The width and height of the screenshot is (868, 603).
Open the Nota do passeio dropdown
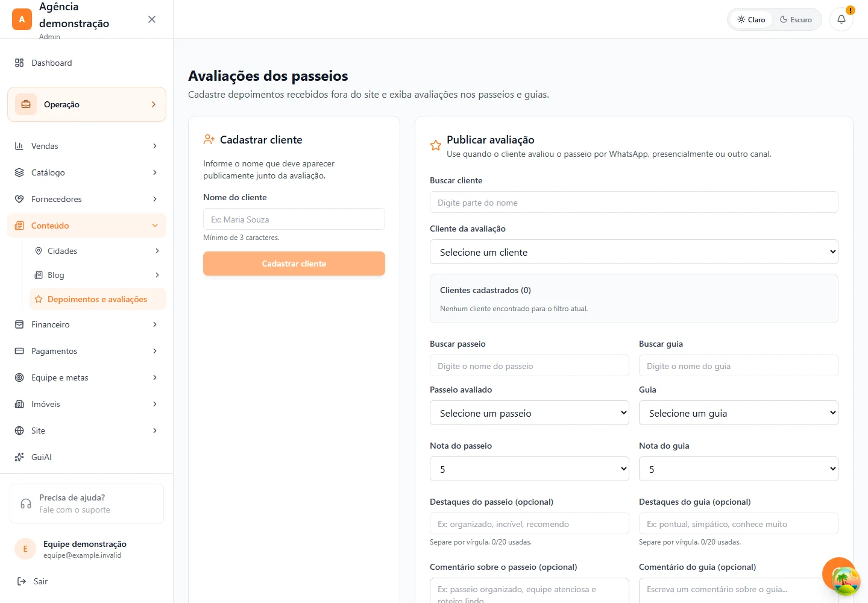[x=529, y=469]
